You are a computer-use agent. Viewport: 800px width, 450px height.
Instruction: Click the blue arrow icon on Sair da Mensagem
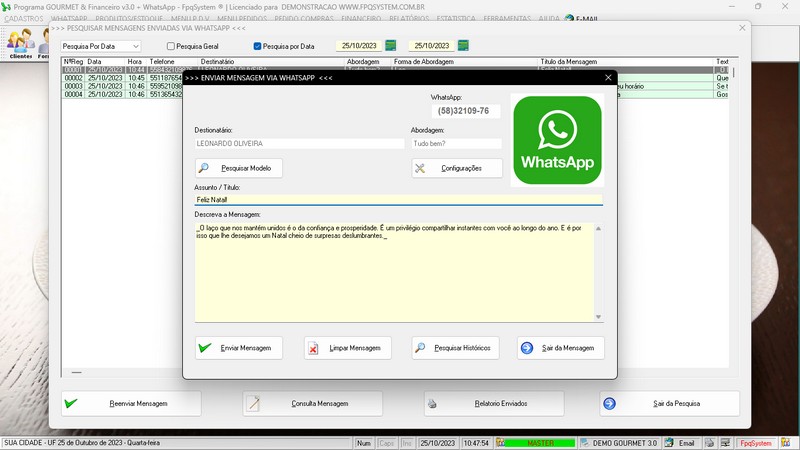click(527, 348)
